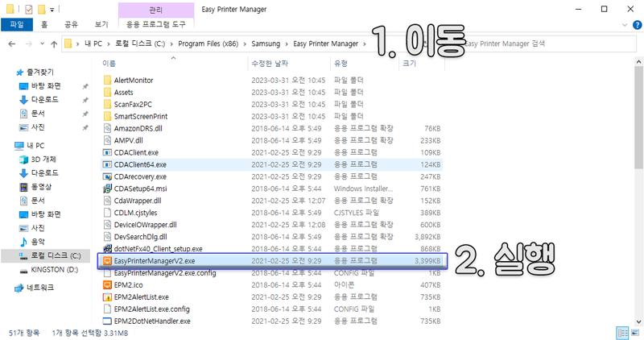Select the CDAClient64.exe application icon
The width and height of the screenshot is (644, 340).
tap(107, 164)
